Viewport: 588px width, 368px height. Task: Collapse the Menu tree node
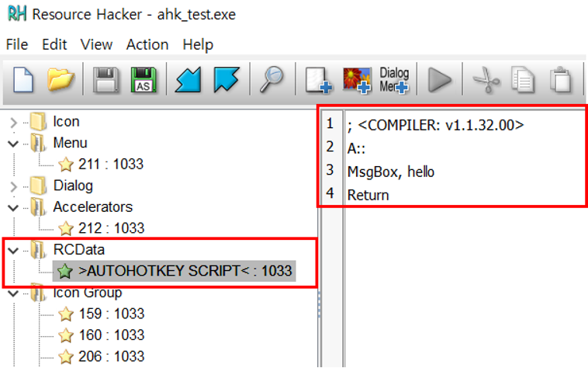[x=13, y=144]
